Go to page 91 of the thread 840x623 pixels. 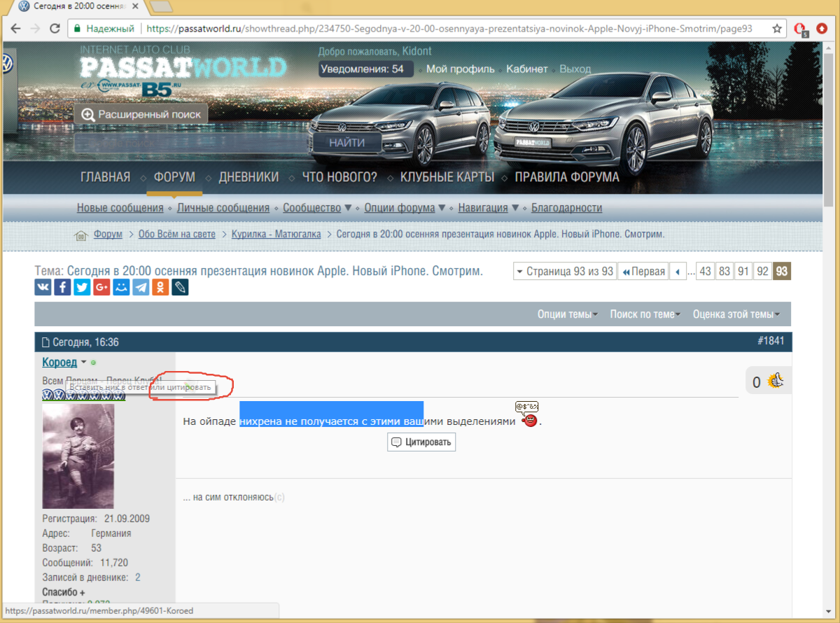coord(743,272)
